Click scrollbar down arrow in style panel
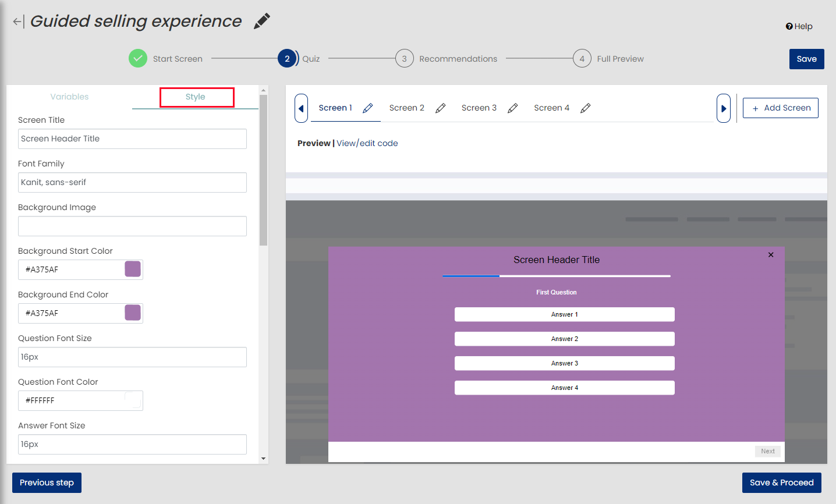This screenshot has width=836, height=504. 263,459
